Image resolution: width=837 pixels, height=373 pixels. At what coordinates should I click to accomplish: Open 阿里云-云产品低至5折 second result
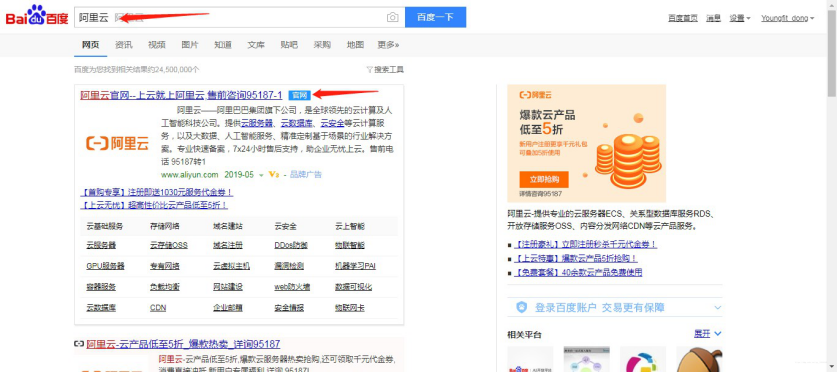pyautogui.click(x=183, y=344)
